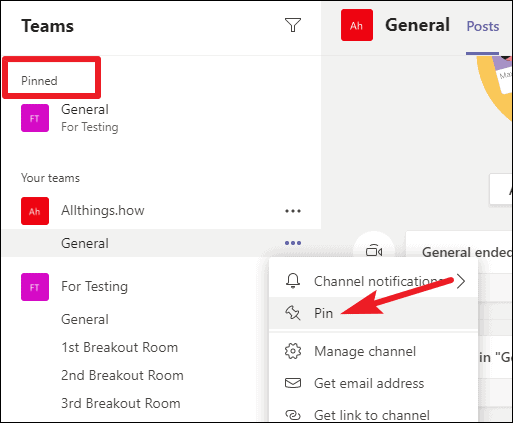The image size is (513, 423).
Task: Select the Allthings.how red team avatar
Action: tap(35, 211)
